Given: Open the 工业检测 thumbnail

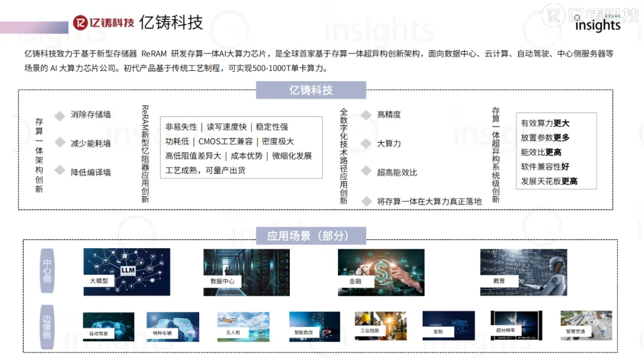Looking at the screenshot, I should coord(380,326).
